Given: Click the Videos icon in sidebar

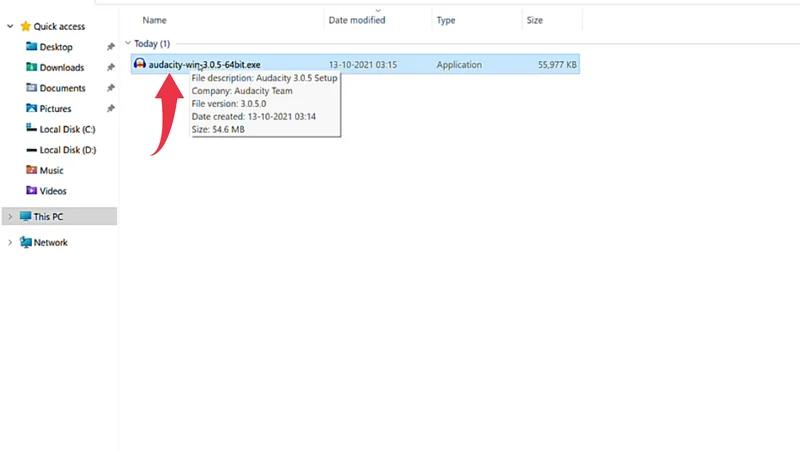Looking at the screenshot, I should pos(31,191).
